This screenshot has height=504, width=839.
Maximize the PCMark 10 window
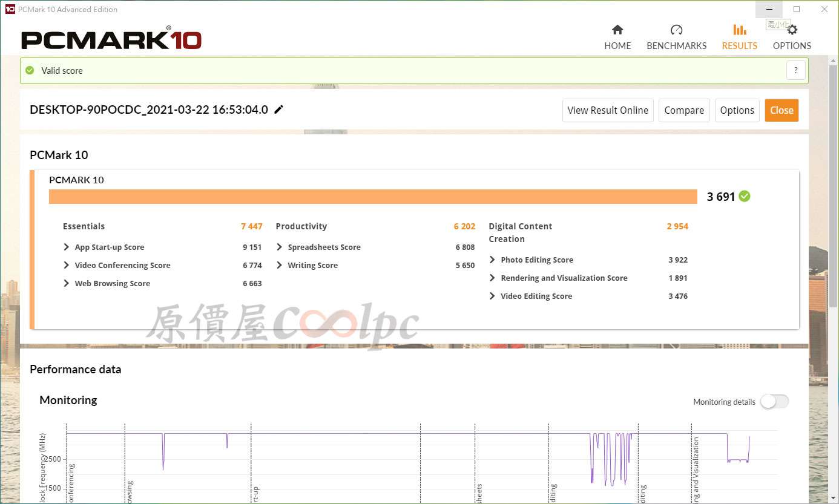click(797, 9)
